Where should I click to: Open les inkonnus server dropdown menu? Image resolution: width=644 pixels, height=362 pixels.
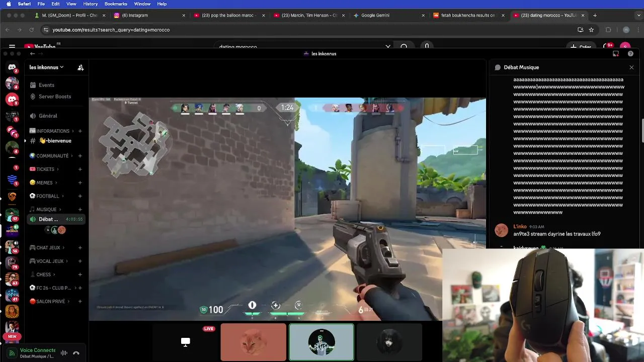46,67
